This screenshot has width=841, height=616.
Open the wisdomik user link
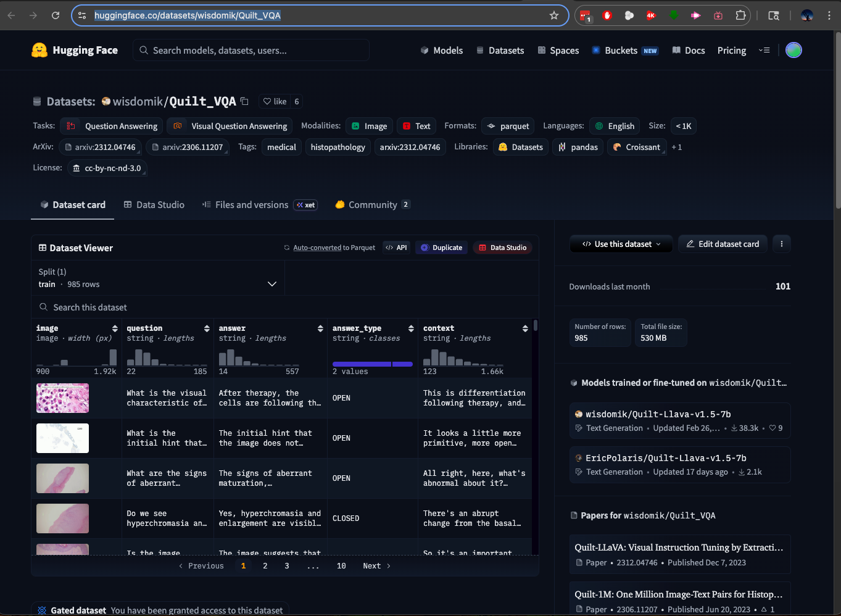(138, 101)
